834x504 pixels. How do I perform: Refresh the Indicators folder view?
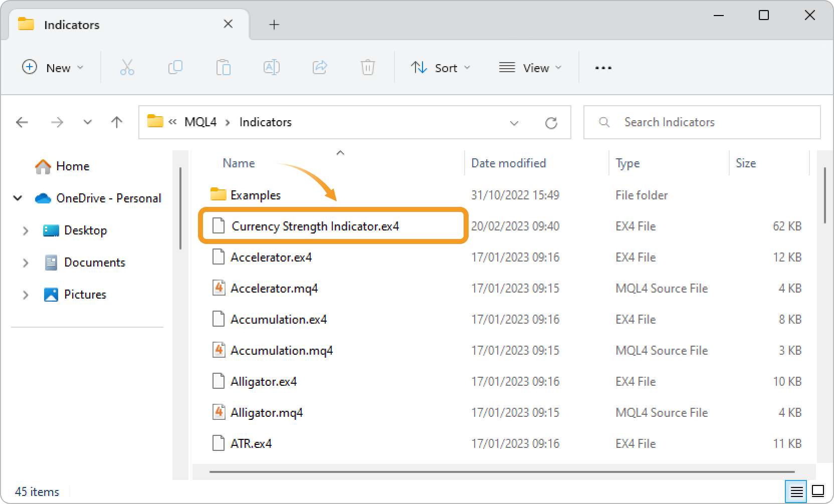pyautogui.click(x=551, y=123)
